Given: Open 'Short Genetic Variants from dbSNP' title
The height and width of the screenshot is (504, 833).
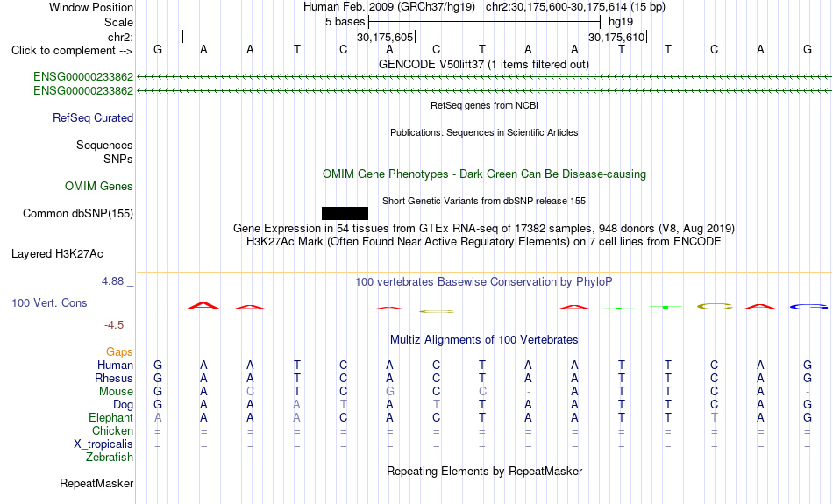Looking at the screenshot, I should [484, 201].
